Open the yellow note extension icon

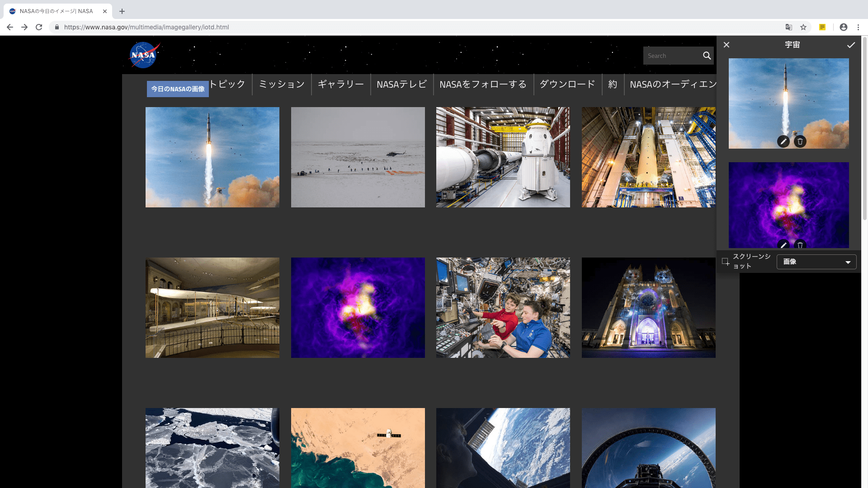[x=822, y=27]
